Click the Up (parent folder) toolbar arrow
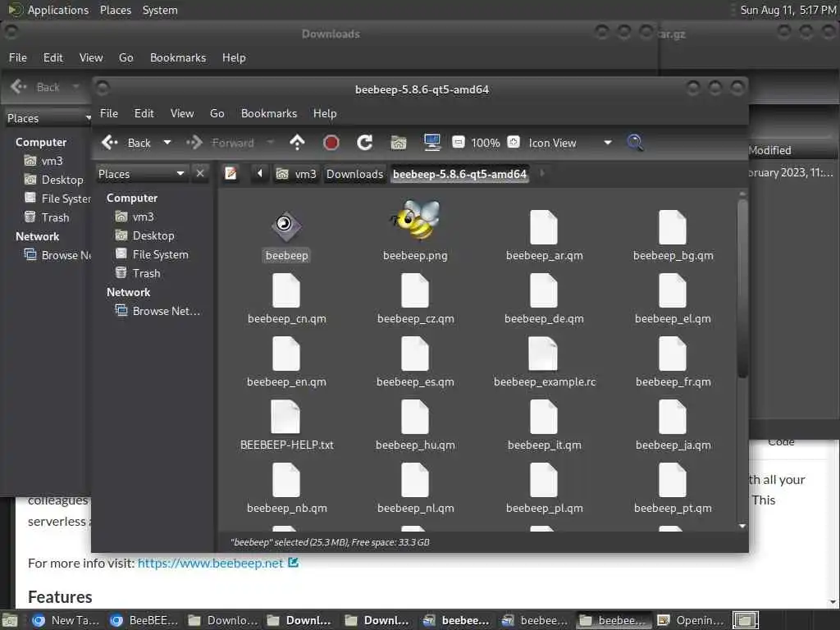 (x=297, y=143)
